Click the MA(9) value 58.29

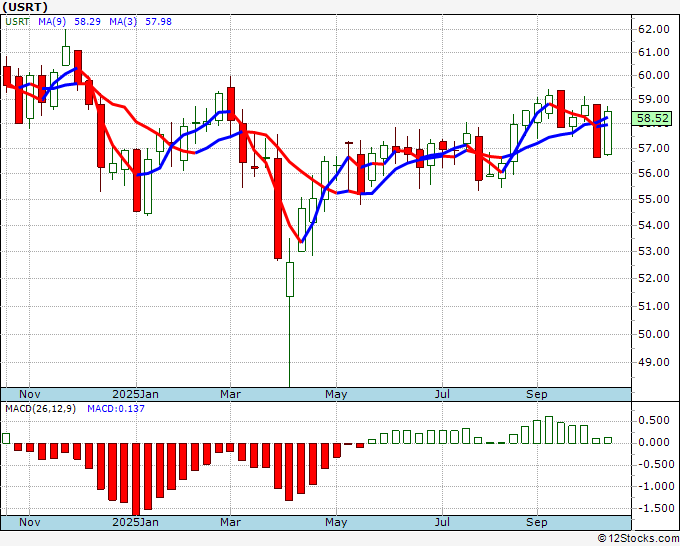pos(87,21)
